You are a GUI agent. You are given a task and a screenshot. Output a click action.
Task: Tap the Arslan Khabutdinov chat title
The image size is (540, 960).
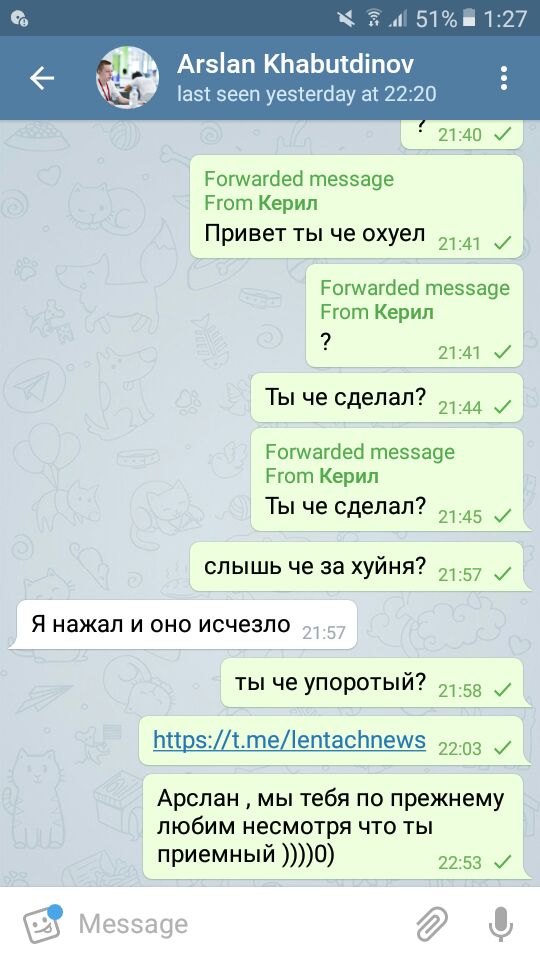(295, 64)
